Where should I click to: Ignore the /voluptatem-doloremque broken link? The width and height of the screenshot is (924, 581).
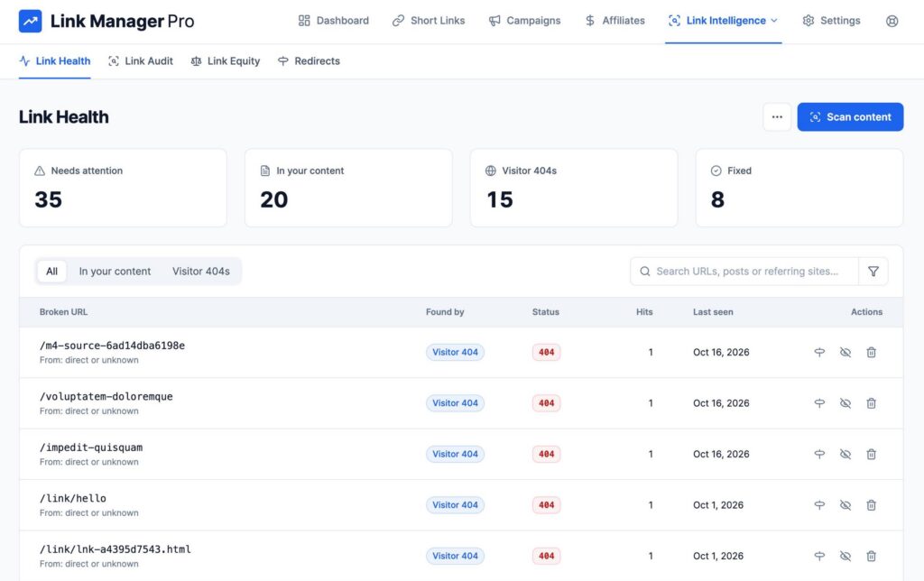tap(845, 403)
